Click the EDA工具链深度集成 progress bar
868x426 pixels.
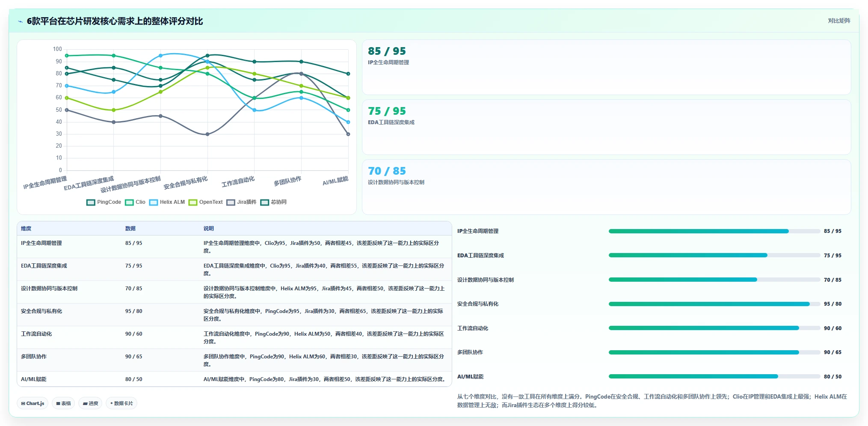coord(714,255)
